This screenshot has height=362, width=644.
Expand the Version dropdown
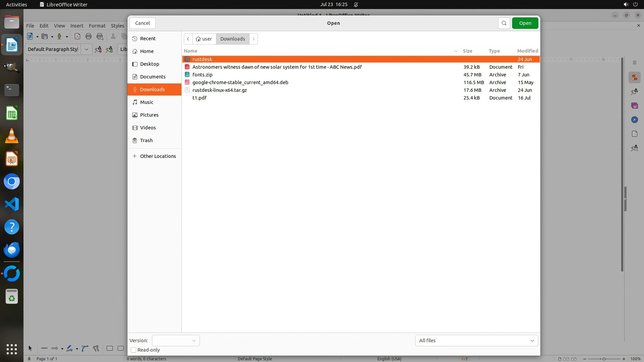point(176,341)
